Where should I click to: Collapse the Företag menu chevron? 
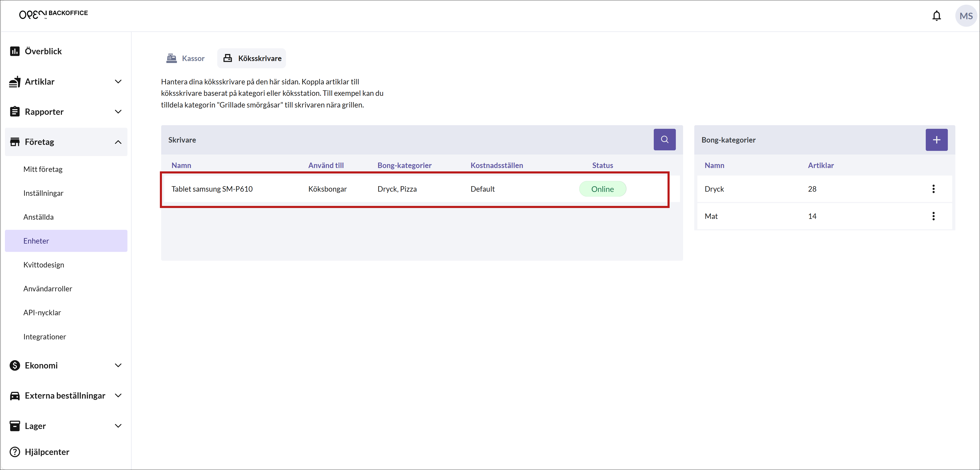pyautogui.click(x=118, y=142)
